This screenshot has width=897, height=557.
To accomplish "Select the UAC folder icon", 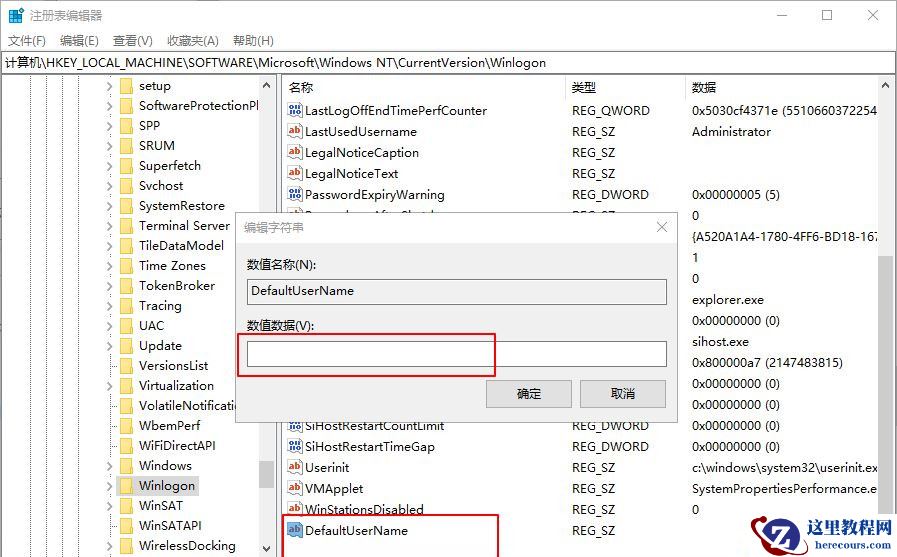I will tap(126, 326).
